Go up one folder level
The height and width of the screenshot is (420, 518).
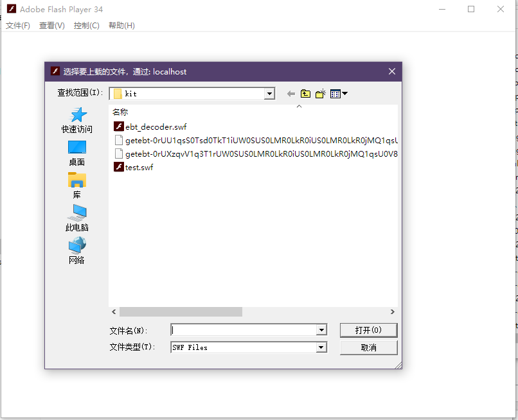[305, 94]
